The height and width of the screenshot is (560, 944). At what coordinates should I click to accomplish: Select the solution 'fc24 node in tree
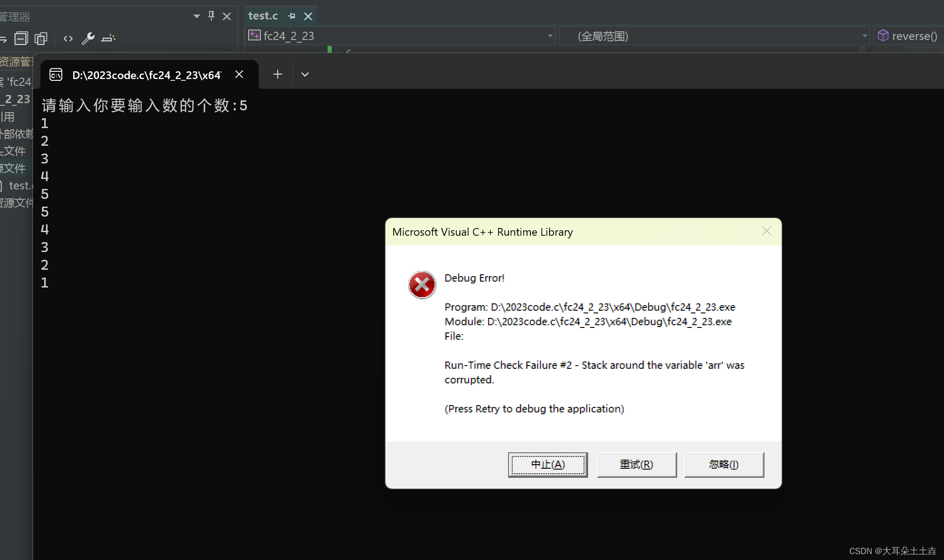16,82
